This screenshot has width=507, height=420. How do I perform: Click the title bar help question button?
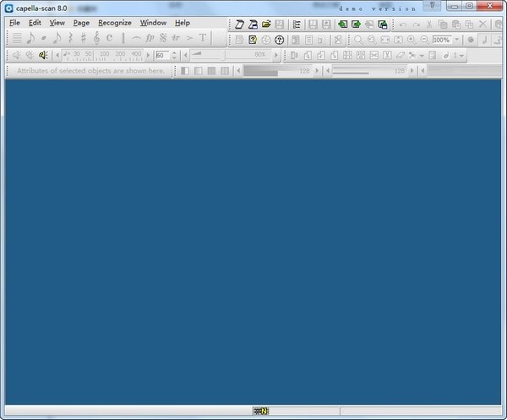(x=433, y=6)
